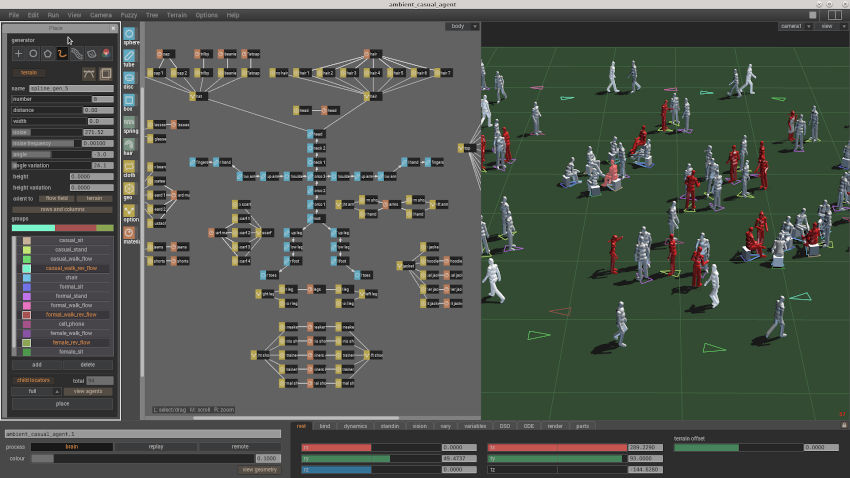This screenshot has width=850, height=478.
Task: Select the point generator plus icon
Action: pos(18,53)
